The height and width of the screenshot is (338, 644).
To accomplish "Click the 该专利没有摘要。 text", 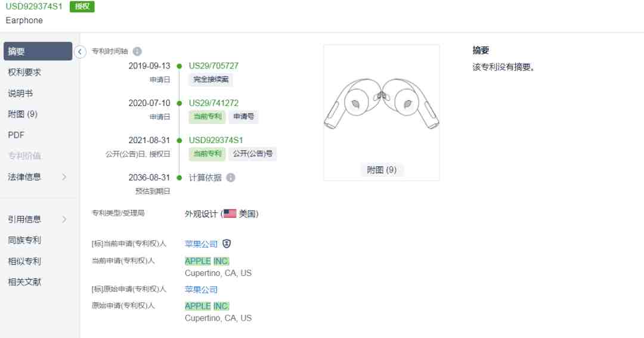I will click(x=505, y=67).
